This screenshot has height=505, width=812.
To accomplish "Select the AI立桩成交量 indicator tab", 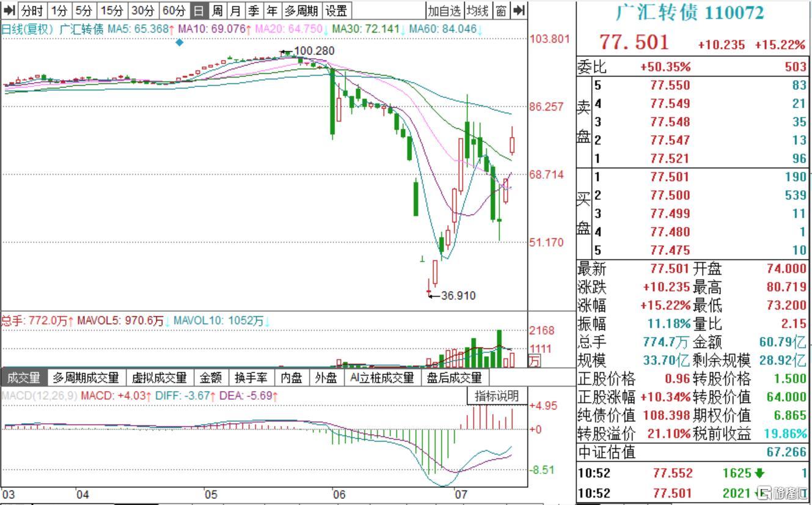I will [x=382, y=378].
